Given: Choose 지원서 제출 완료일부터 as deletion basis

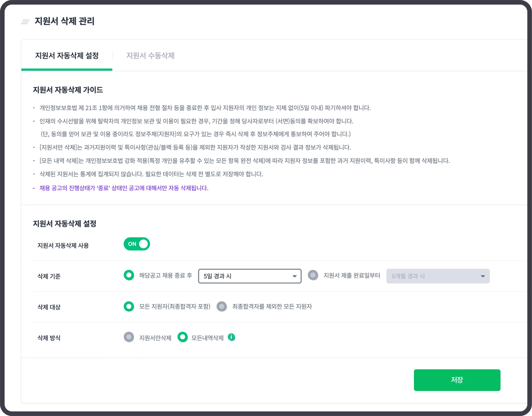Looking at the screenshot, I should (313, 275).
